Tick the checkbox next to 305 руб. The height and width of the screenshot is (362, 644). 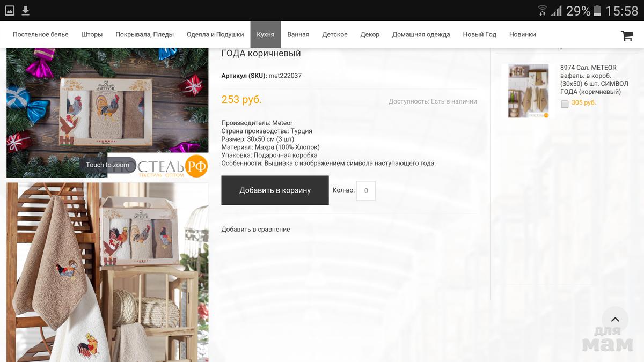[x=565, y=104]
